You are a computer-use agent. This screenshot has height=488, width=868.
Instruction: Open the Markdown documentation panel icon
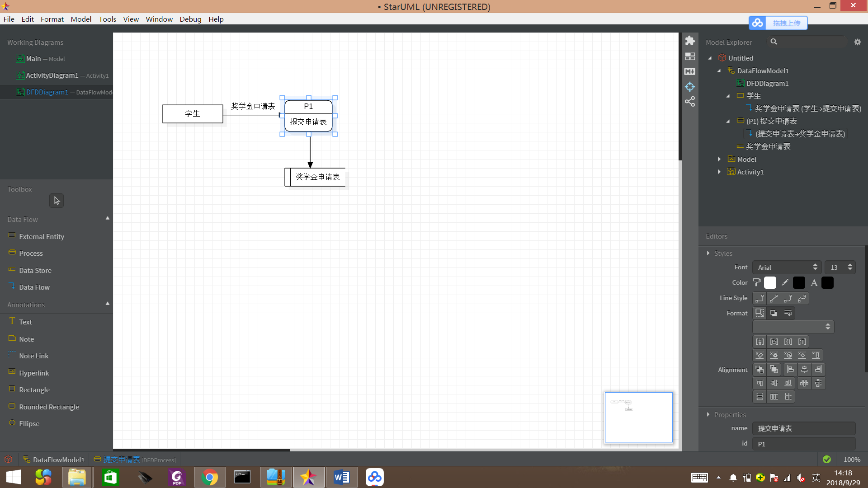(690, 71)
